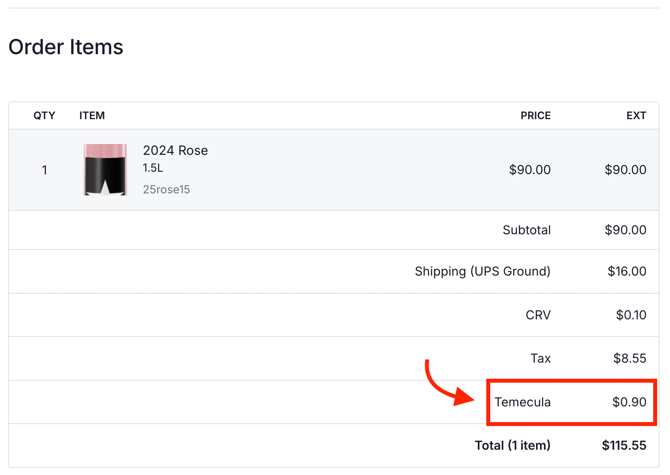670x475 pixels.
Task: Click the EXT column header
Action: (636, 116)
